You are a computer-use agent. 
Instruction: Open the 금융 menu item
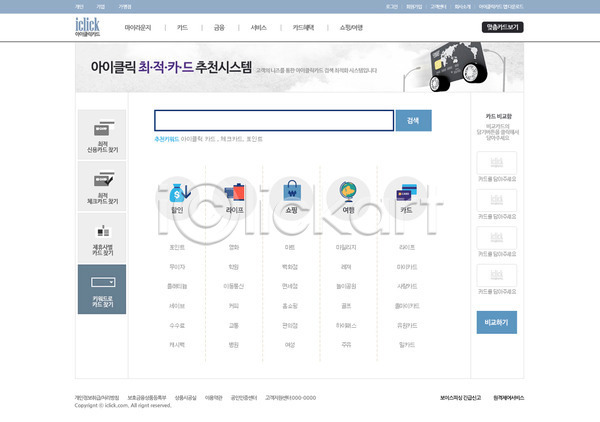(219, 28)
